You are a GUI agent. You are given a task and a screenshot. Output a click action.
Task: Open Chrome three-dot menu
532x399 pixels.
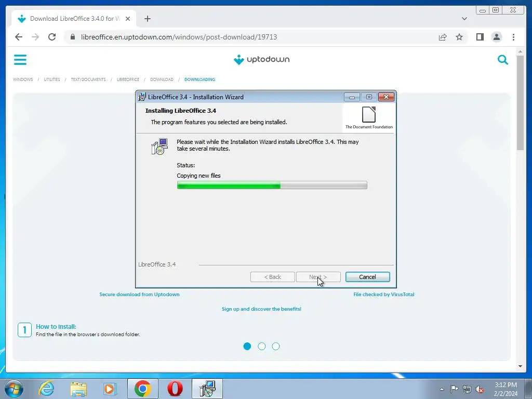513,37
